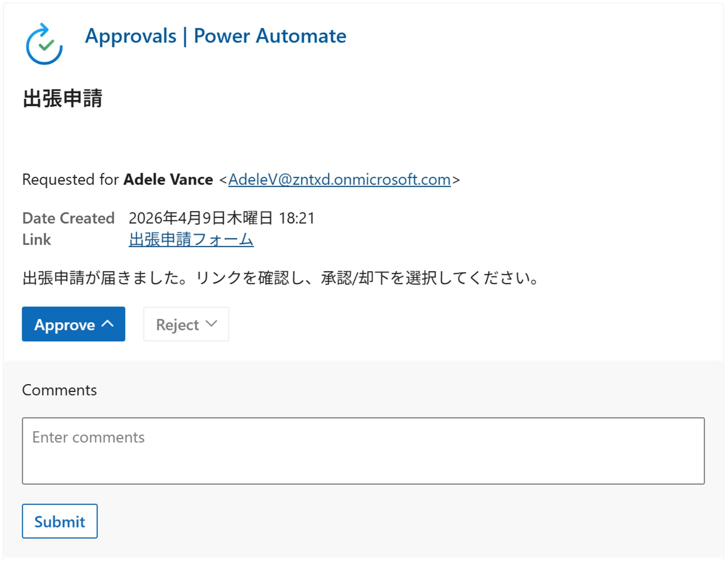Image resolution: width=728 pixels, height=561 pixels.
Task: Choose the Reject button
Action: (177, 324)
